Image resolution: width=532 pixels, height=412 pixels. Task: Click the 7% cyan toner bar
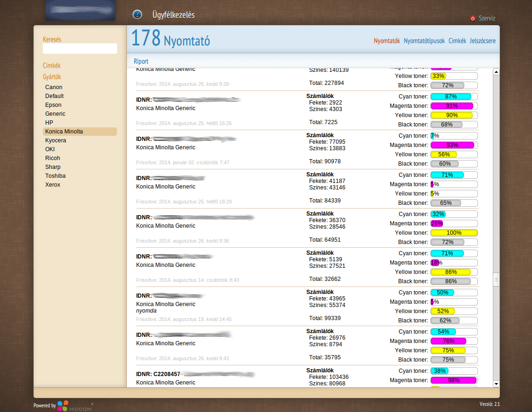pyautogui.click(x=454, y=136)
